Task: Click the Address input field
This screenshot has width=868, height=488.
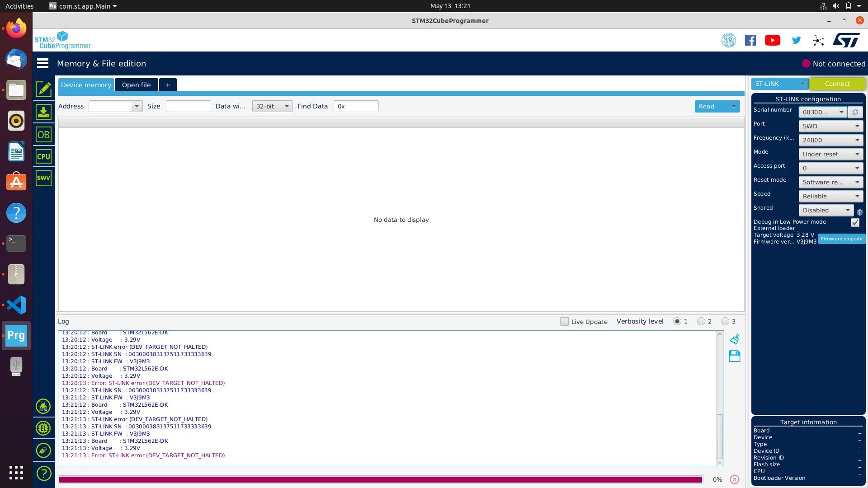Action: [110, 106]
